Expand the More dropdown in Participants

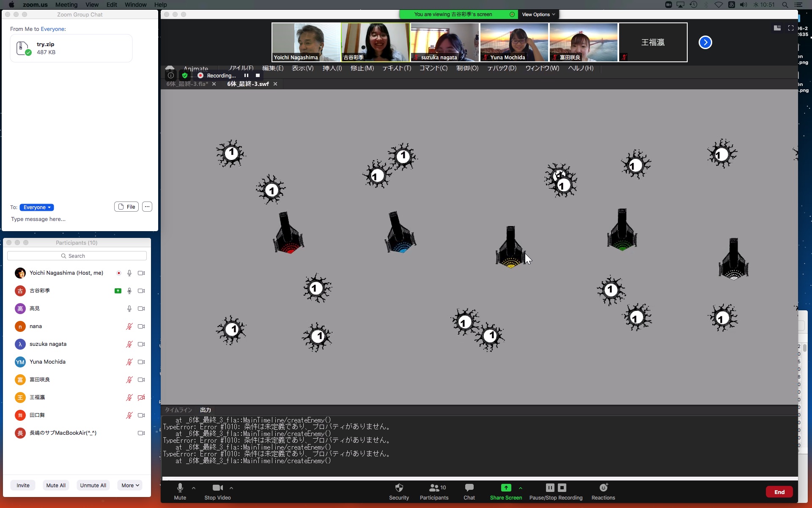tap(130, 486)
